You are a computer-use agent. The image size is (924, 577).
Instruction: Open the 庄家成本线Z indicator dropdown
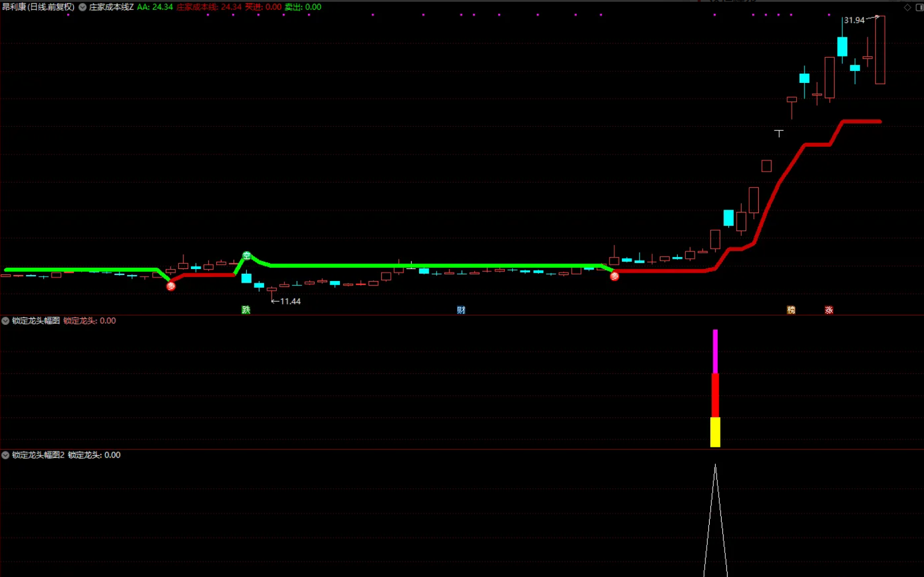(83, 7)
